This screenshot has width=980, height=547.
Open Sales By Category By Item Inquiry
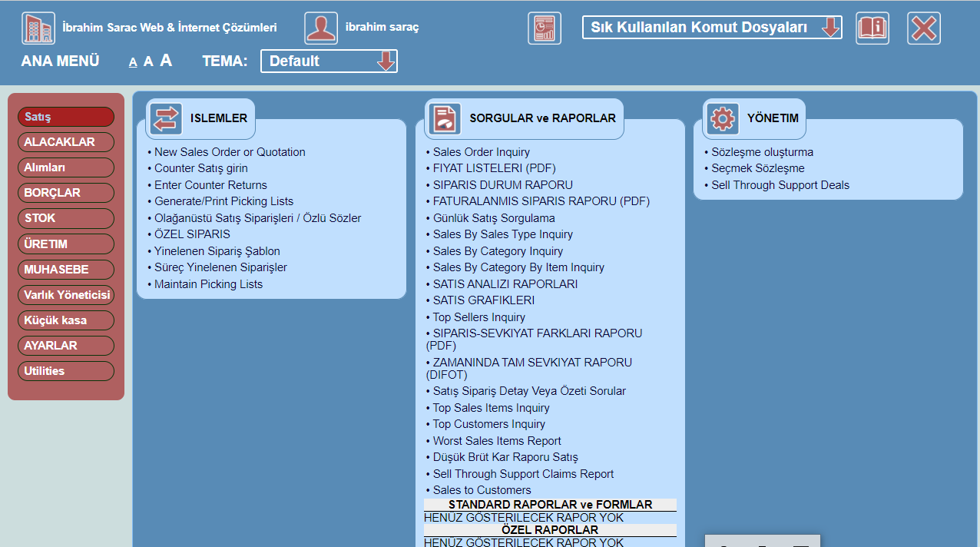coord(518,267)
